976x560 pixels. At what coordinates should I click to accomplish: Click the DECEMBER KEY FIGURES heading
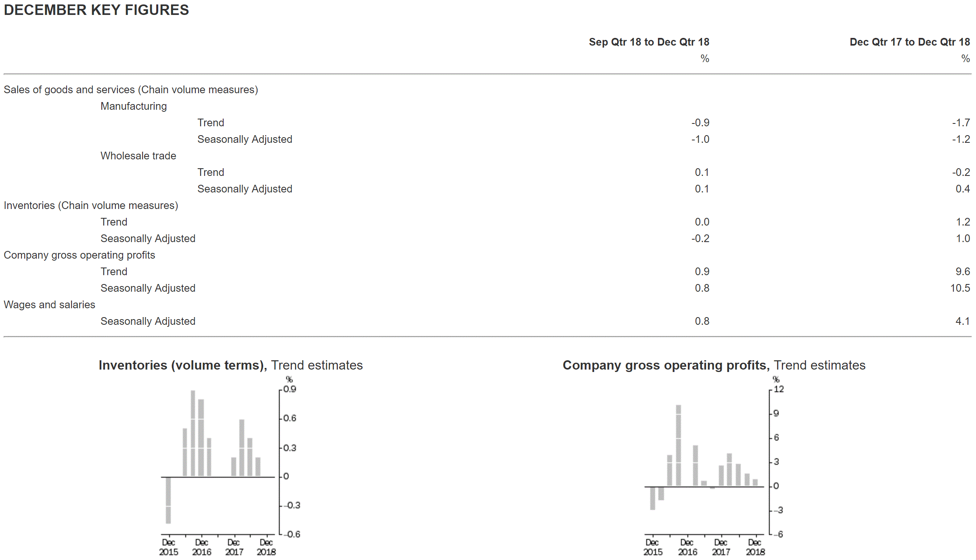(96, 10)
